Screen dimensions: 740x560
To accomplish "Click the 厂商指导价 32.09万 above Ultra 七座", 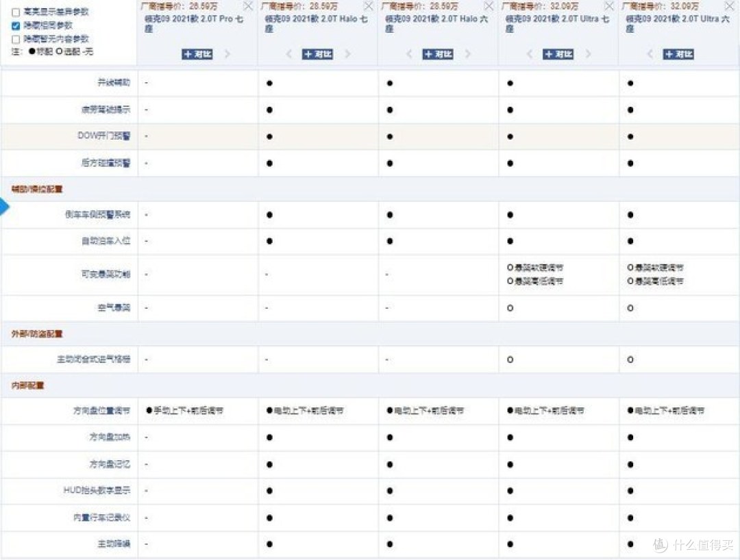I will pyautogui.click(x=541, y=6).
